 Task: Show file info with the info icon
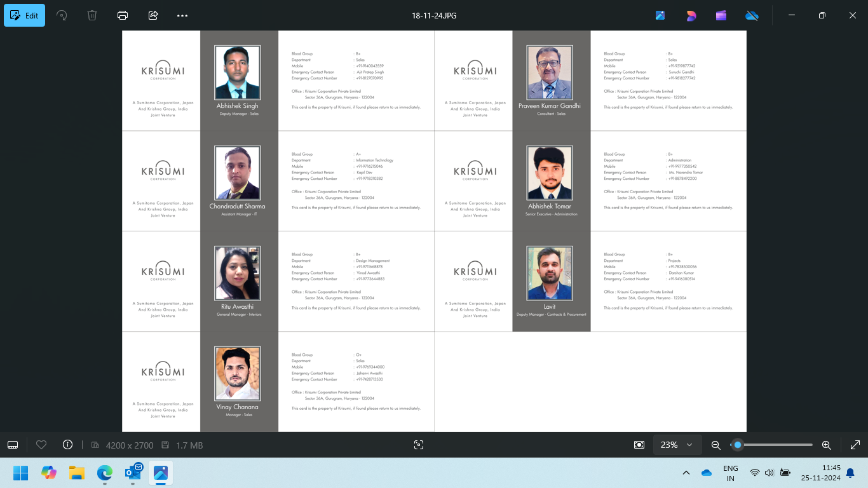[x=67, y=445]
